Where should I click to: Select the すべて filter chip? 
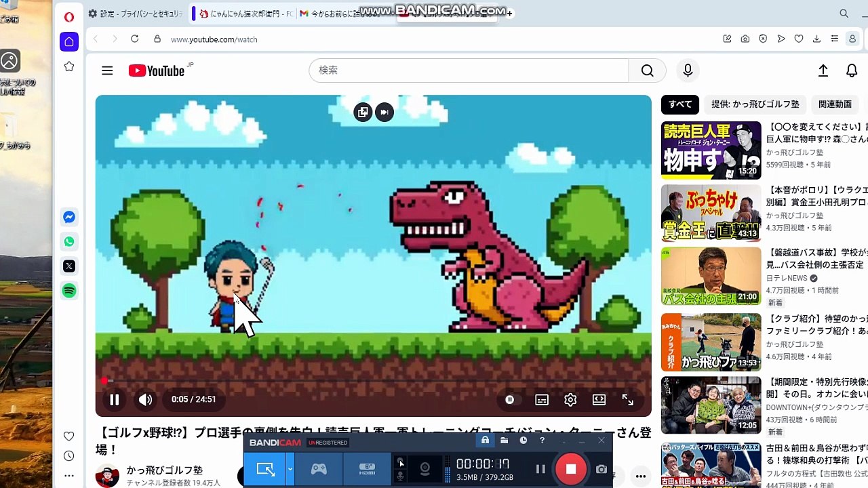click(680, 104)
